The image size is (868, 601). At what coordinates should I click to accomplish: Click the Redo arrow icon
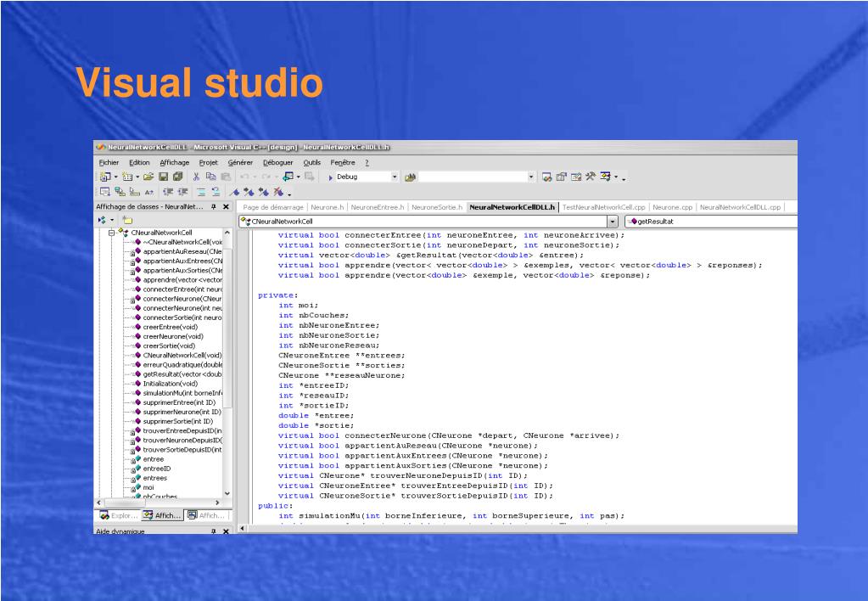pyautogui.click(x=266, y=177)
